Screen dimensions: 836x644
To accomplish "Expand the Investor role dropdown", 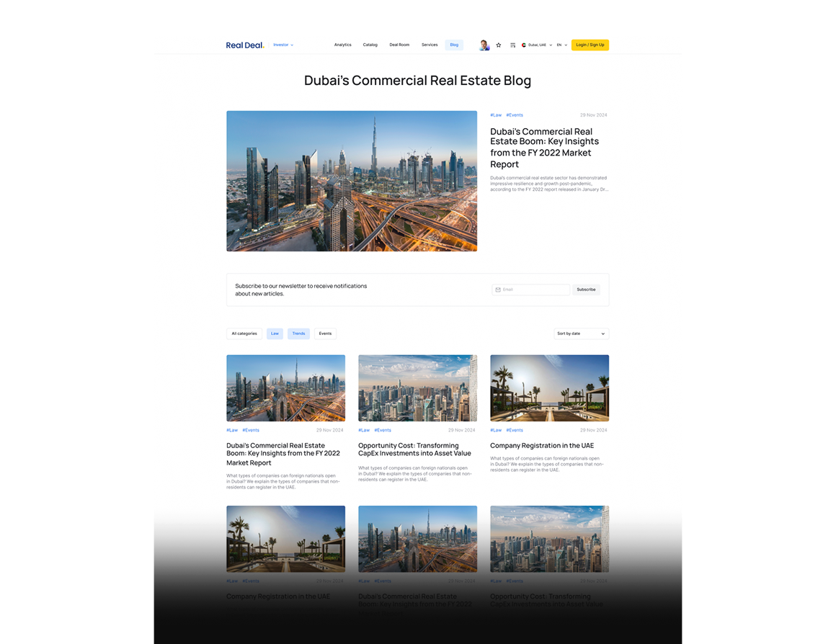I will click(283, 45).
